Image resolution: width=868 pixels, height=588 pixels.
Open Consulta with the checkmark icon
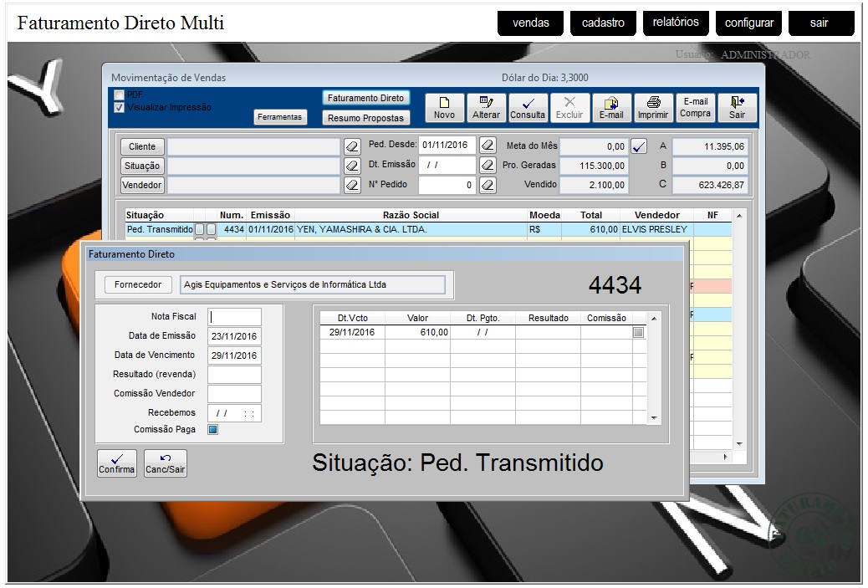[528, 108]
